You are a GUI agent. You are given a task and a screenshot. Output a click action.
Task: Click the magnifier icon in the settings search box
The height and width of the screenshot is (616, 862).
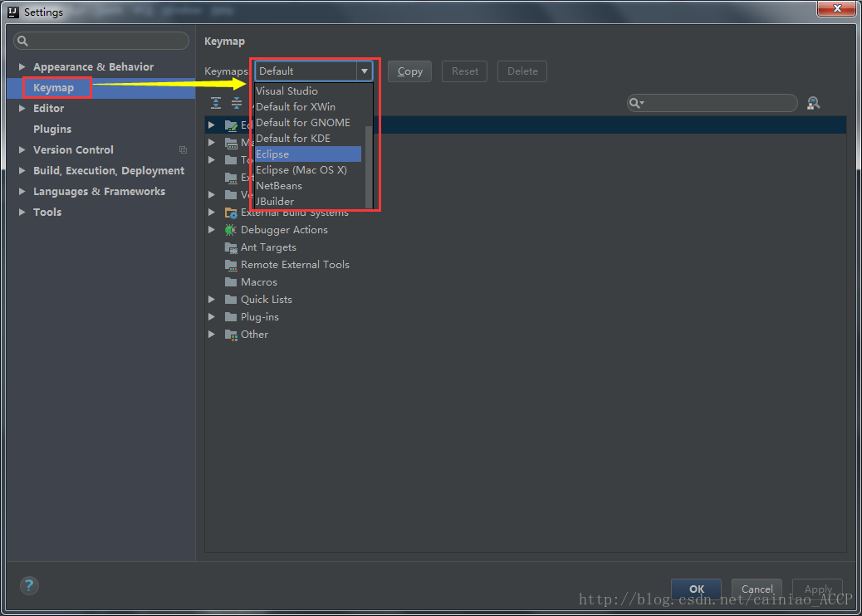(x=22, y=41)
